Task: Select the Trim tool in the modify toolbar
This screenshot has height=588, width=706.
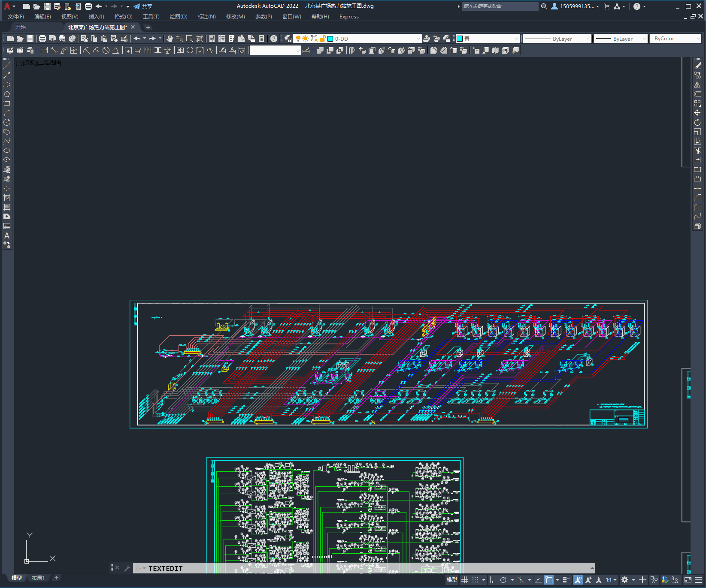Action: (x=697, y=151)
